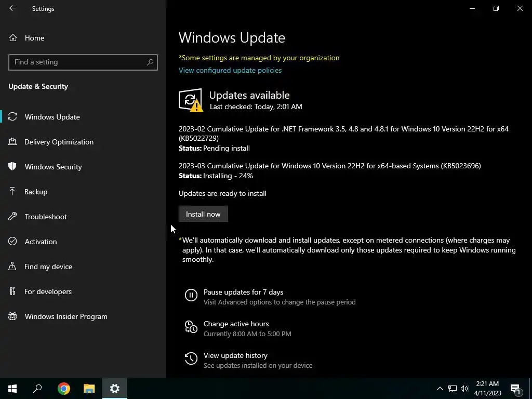Click the Backup arrow icon
532x399 pixels.
click(x=12, y=192)
